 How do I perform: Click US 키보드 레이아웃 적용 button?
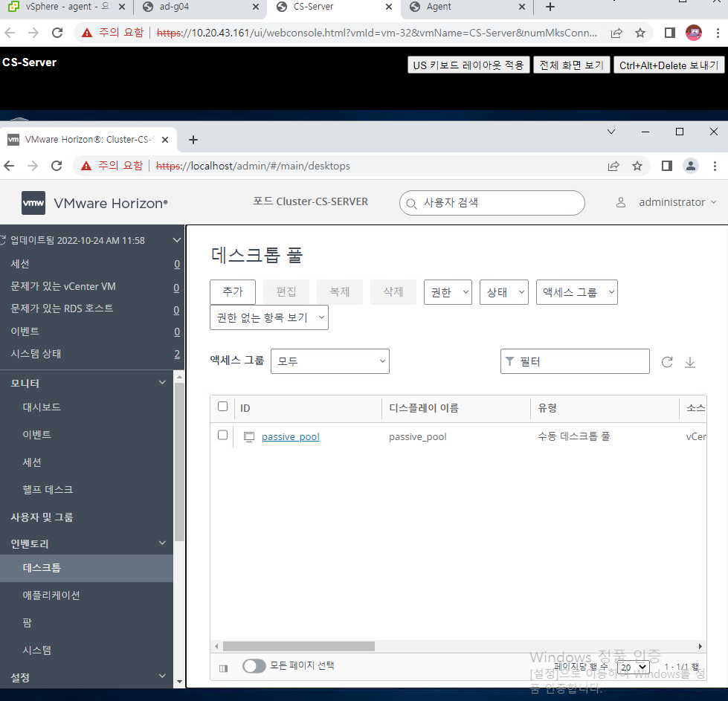[468, 65]
